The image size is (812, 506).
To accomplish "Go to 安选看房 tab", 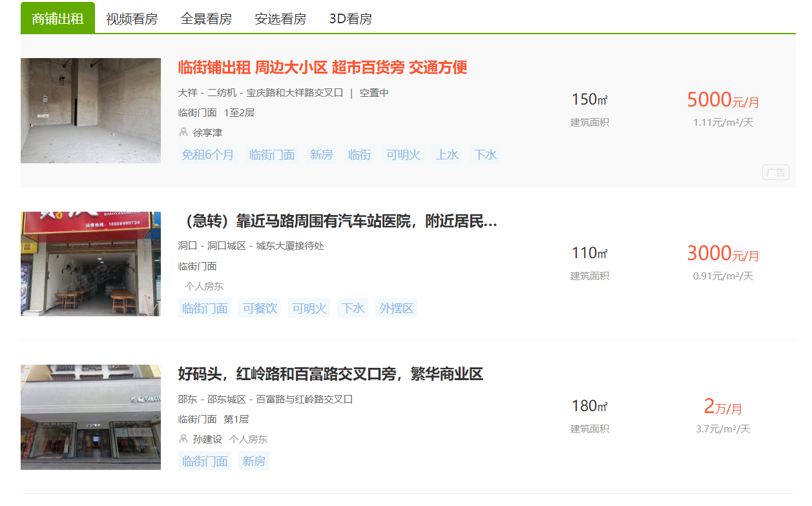I will (280, 19).
